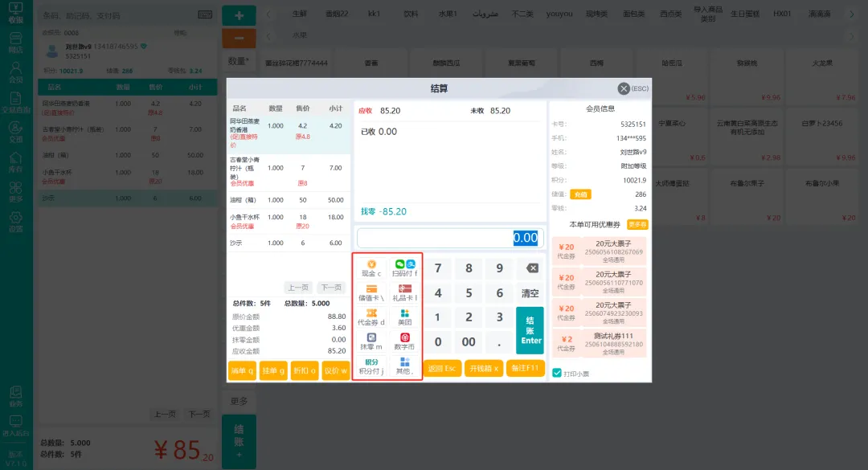Open 设置 settings sidebar icon
The width and height of the screenshot is (868, 470).
(x=16, y=222)
